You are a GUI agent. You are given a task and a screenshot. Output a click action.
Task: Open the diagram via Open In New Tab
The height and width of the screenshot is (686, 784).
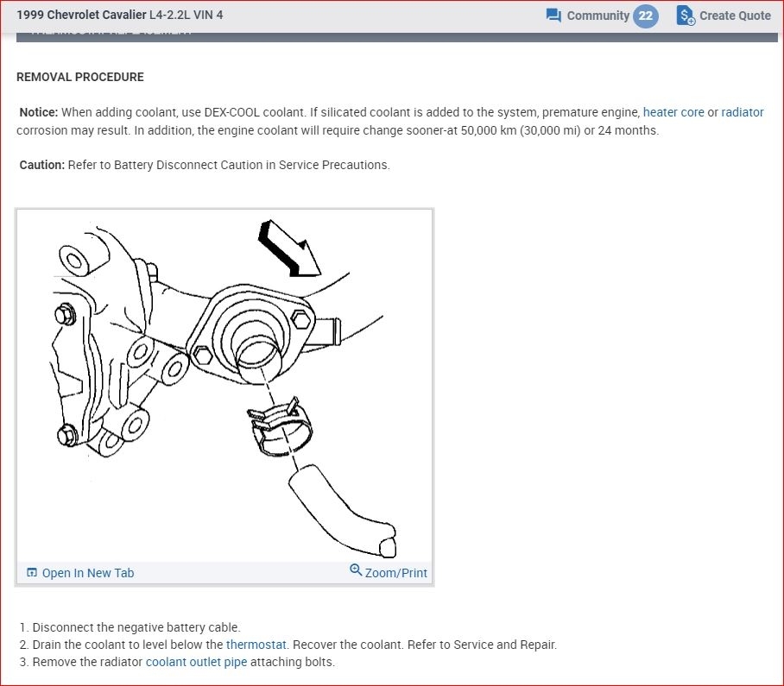[88, 573]
